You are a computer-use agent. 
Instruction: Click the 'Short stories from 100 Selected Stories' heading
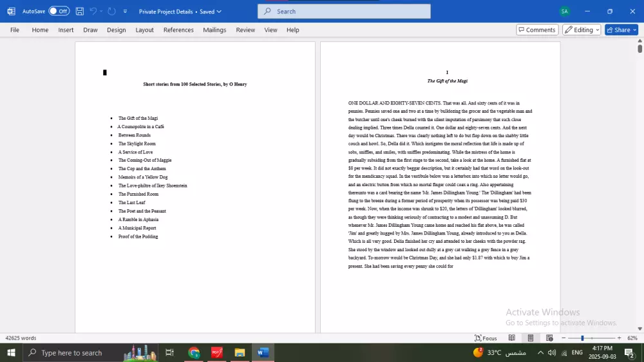click(x=195, y=84)
